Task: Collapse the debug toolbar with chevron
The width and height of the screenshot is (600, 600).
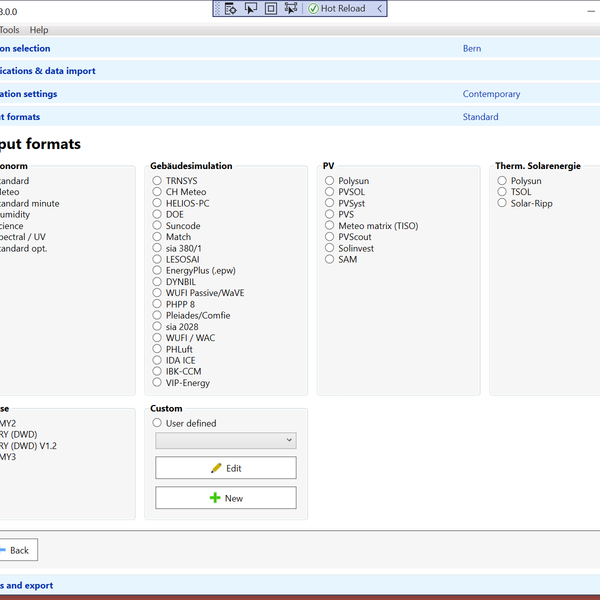Action: pos(379,8)
